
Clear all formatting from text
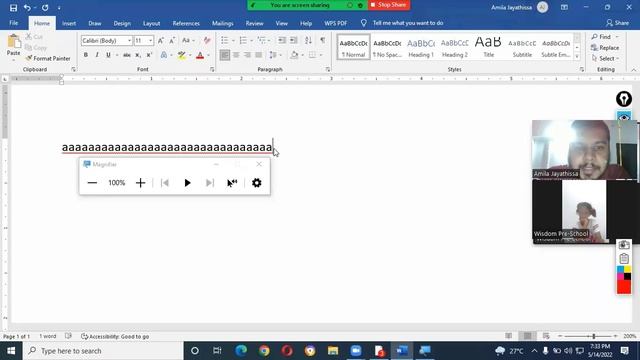tap(207, 40)
